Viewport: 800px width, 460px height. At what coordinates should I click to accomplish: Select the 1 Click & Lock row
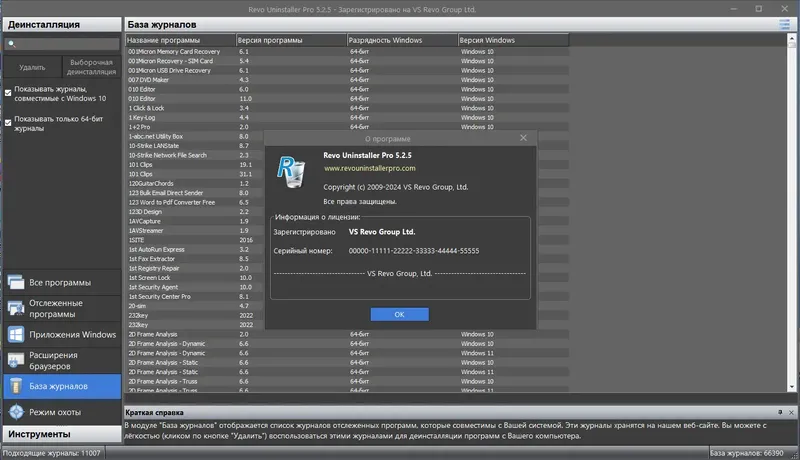[x=347, y=108]
